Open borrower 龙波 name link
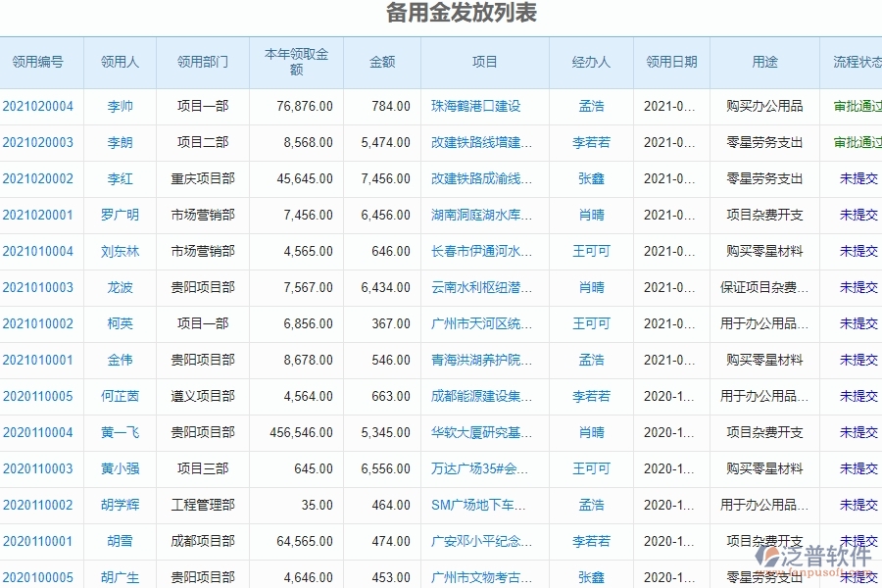This screenshot has width=882, height=588. coord(120,287)
